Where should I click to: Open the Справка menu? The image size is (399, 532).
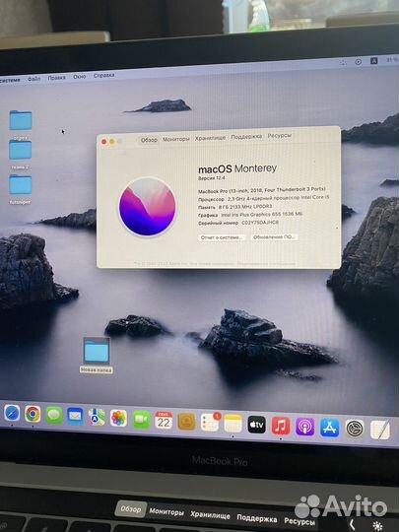tap(103, 75)
